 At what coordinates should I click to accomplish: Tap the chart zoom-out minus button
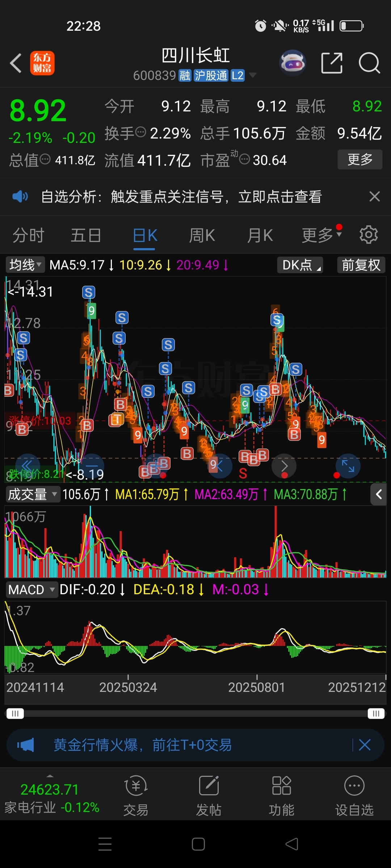[92, 466]
